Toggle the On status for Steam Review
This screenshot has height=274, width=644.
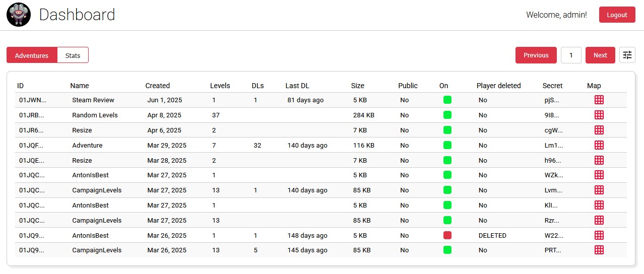coord(447,100)
